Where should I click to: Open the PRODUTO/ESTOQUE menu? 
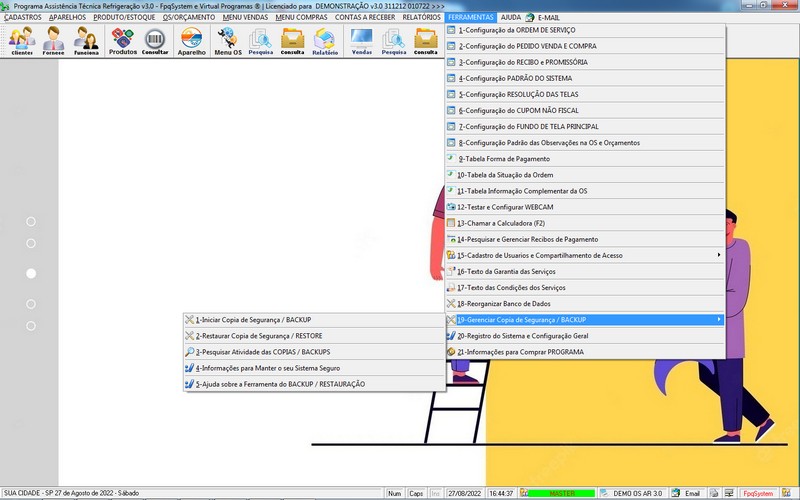click(x=124, y=17)
